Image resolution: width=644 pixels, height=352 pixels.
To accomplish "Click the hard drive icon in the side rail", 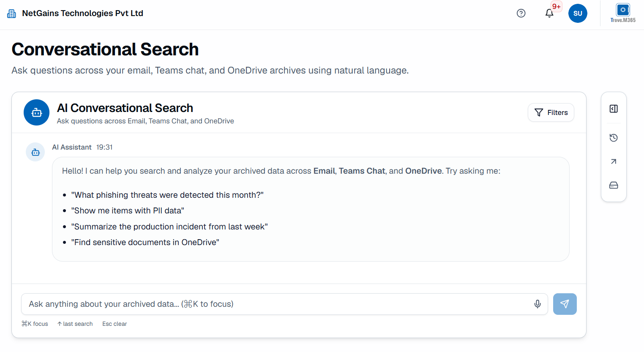I will pyautogui.click(x=614, y=186).
